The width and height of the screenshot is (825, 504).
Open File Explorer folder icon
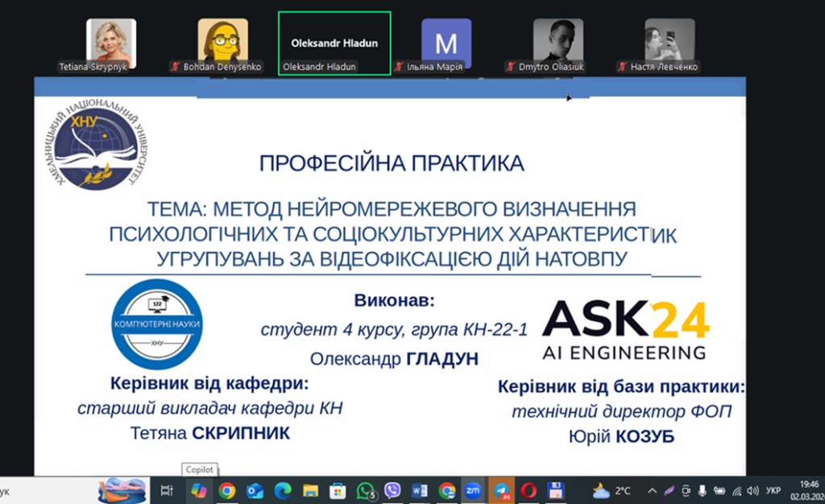pos(309,490)
